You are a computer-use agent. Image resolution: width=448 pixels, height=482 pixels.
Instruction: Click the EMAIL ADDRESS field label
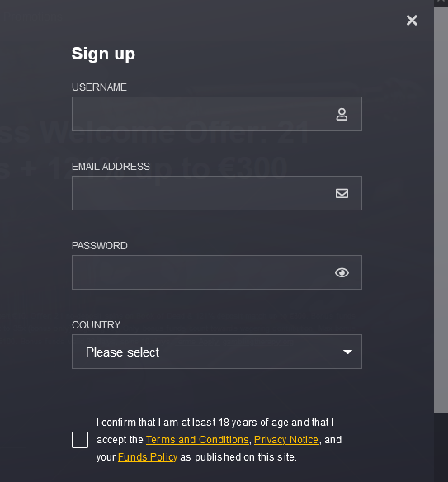111,167
